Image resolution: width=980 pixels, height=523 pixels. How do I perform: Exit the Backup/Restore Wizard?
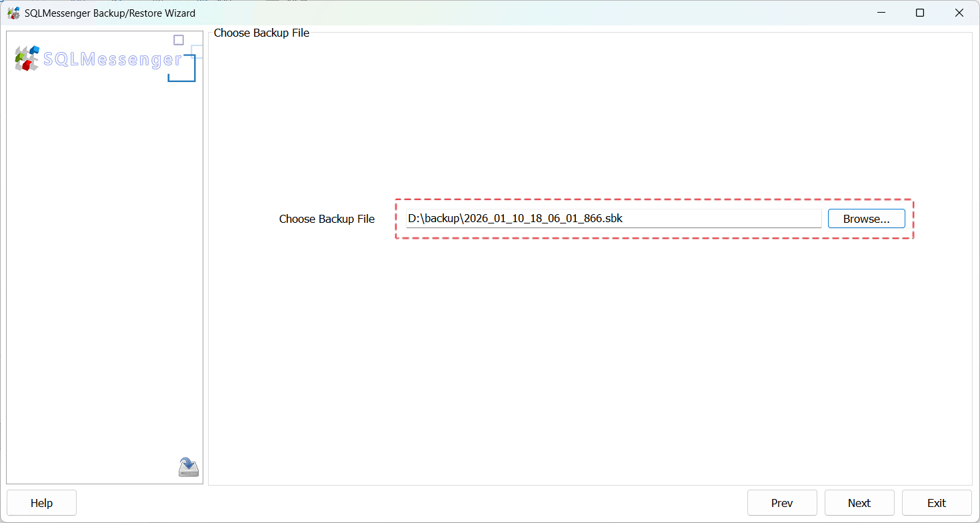click(937, 502)
